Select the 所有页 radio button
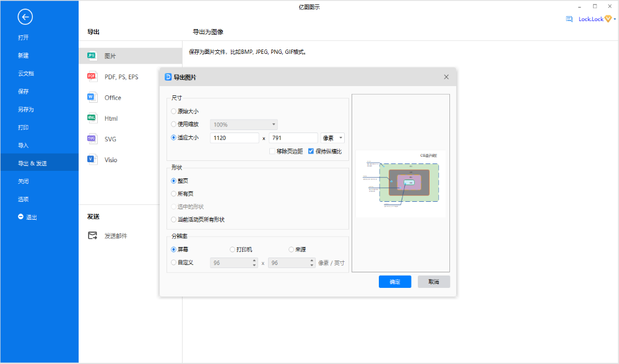The width and height of the screenshot is (619, 364). tap(173, 194)
